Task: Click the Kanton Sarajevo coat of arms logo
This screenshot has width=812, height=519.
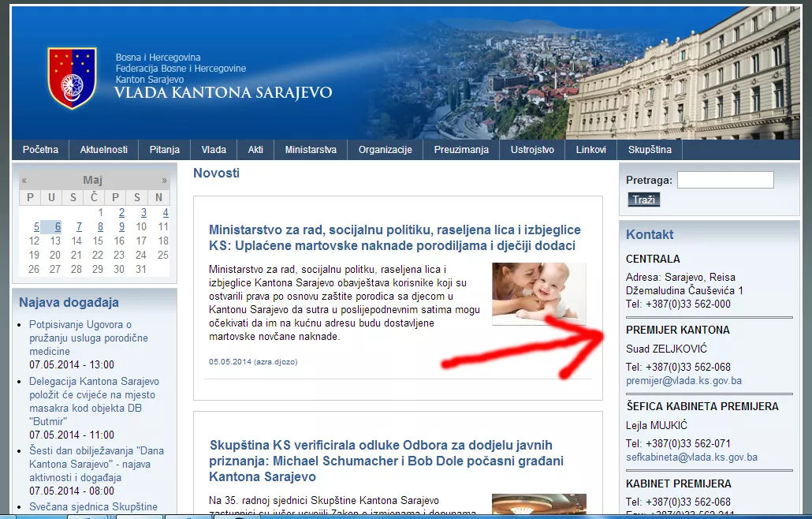Action: (72, 77)
